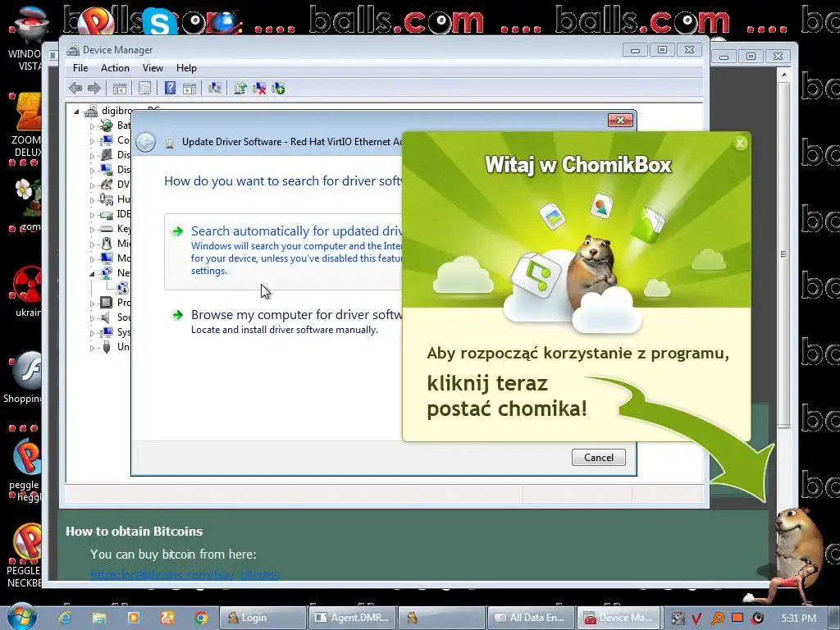Image resolution: width=840 pixels, height=630 pixels.
Task: Switch to the Agent.DMR taskbar window
Action: pyautogui.click(x=352, y=618)
